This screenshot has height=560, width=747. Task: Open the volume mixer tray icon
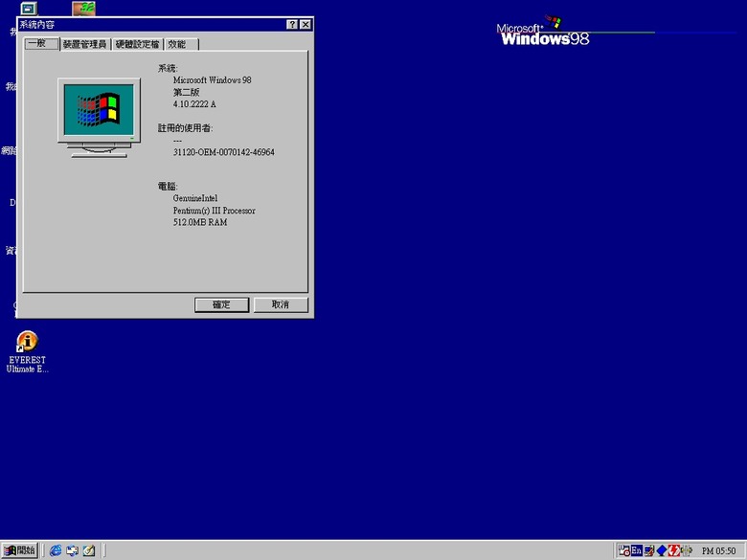pos(687,550)
